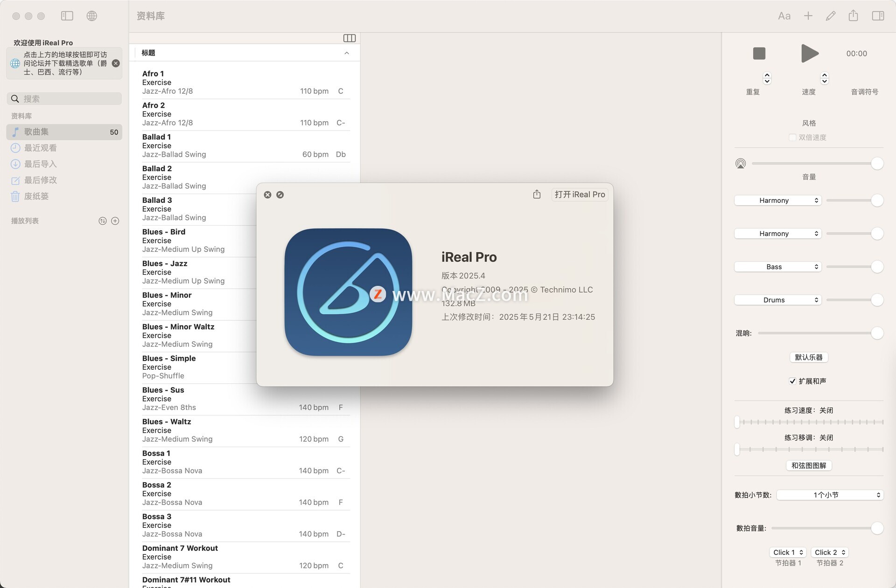Open 最近观看 in the sidebar
The width and height of the screenshot is (896, 588).
[x=64, y=148]
